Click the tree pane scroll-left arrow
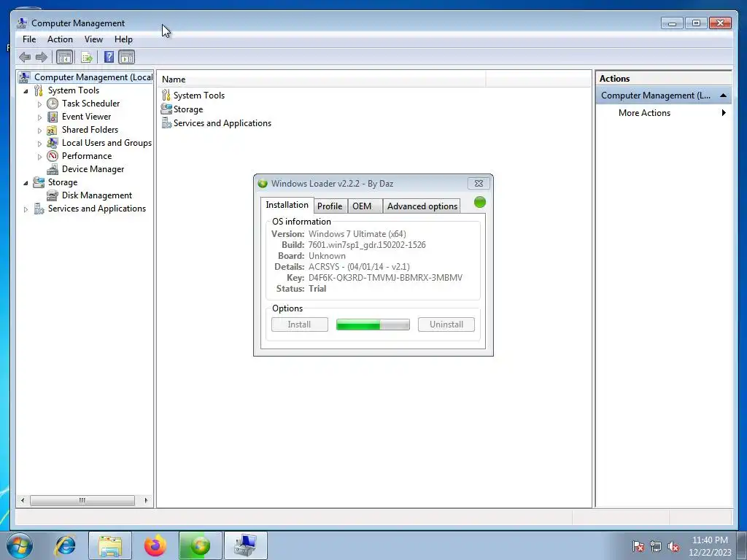Screen dimensions: 747x560 pos(23,500)
